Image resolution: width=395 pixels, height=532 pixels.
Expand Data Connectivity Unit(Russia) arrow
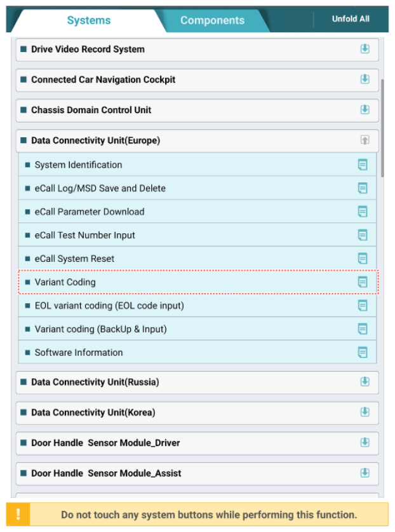(365, 382)
